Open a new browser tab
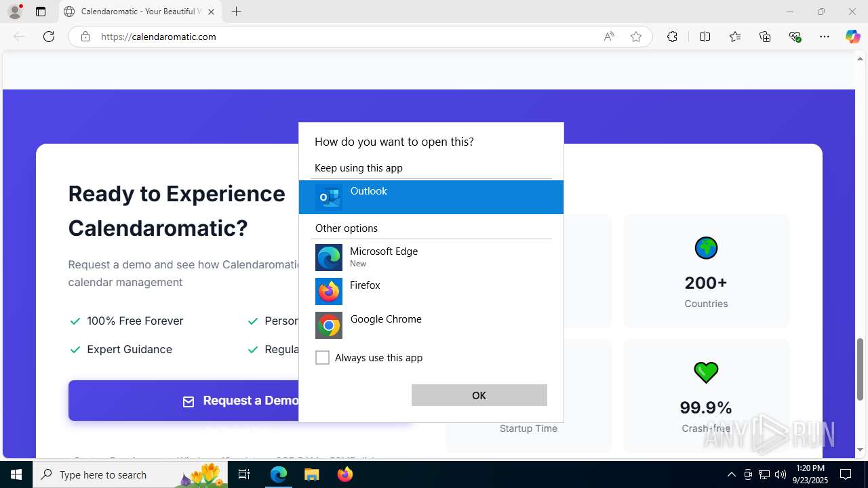The width and height of the screenshot is (868, 488). [x=236, y=12]
